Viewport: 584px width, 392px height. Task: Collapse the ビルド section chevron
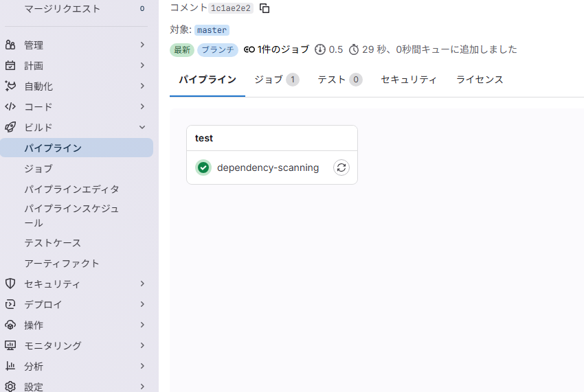pos(142,127)
